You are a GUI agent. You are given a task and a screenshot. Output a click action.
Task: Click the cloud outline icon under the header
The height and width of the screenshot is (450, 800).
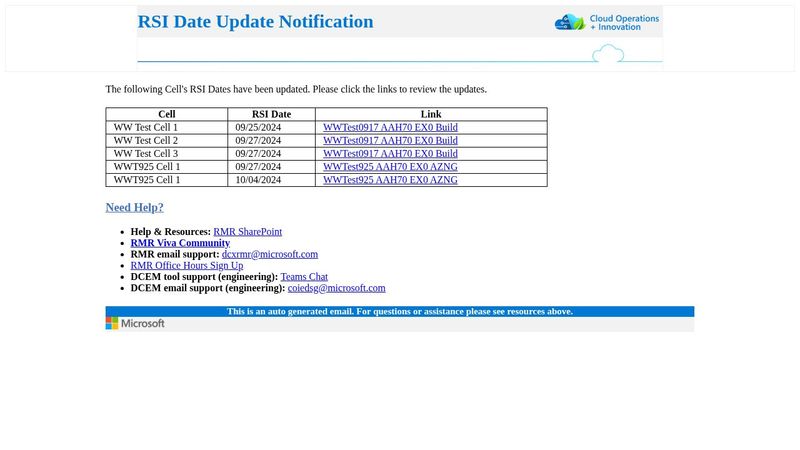point(608,54)
